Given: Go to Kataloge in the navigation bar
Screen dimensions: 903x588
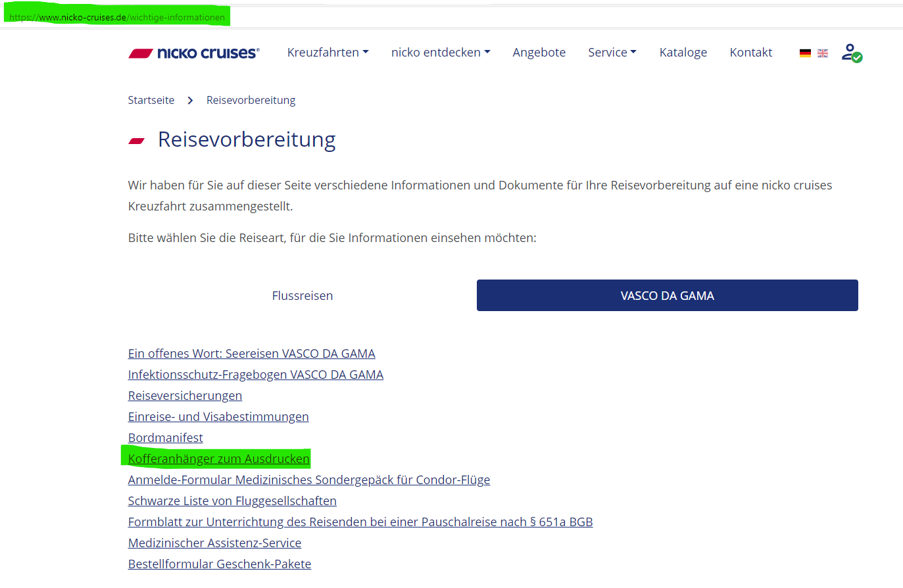Looking at the screenshot, I should click(x=683, y=53).
